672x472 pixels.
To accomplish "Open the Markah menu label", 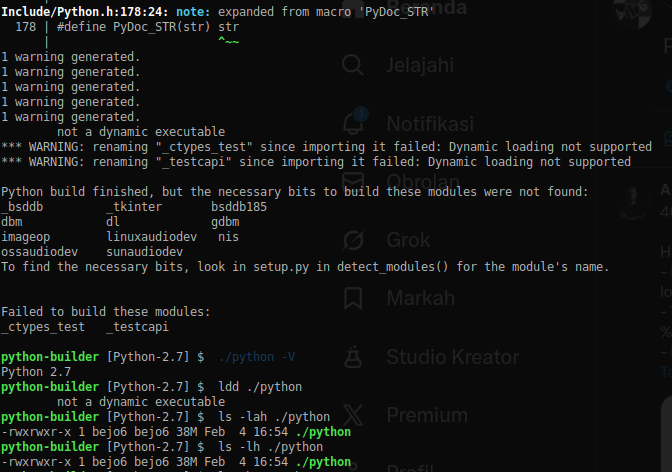I will 421,298.
